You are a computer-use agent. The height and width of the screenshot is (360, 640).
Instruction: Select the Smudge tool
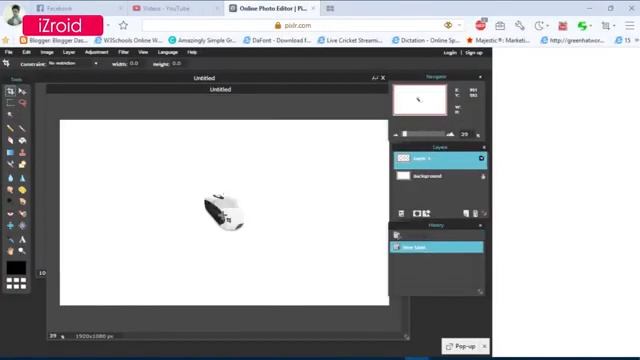pyautogui.click(x=10, y=190)
